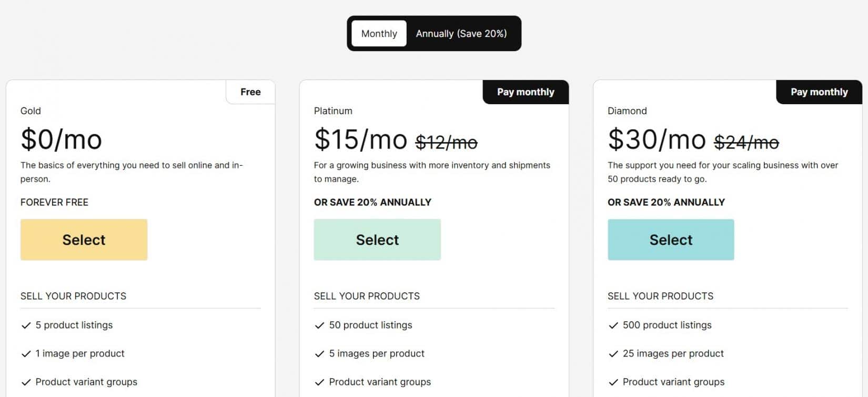Image resolution: width=868 pixels, height=397 pixels.
Task: Select the Diamond plan
Action: click(671, 240)
